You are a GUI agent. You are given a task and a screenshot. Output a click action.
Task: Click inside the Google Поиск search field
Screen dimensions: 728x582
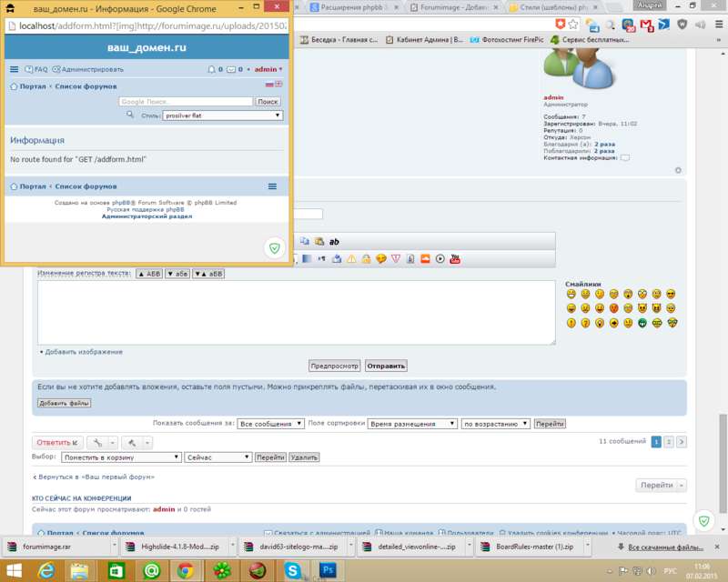click(x=186, y=102)
